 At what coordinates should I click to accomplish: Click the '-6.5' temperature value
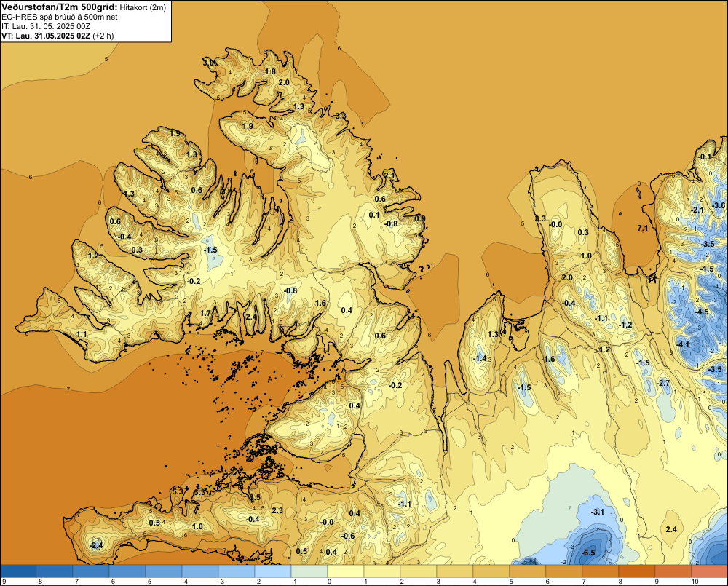[x=588, y=553]
